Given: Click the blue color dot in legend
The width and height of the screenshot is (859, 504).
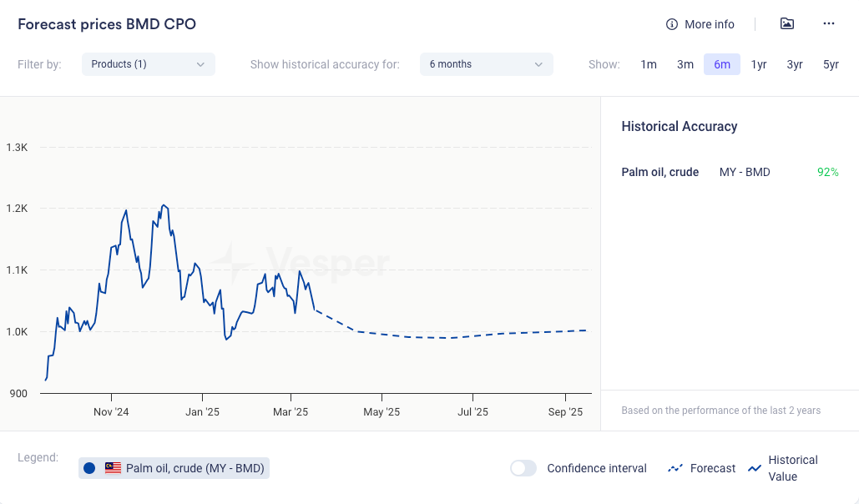Looking at the screenshot, I should click(x=89, y=468).
